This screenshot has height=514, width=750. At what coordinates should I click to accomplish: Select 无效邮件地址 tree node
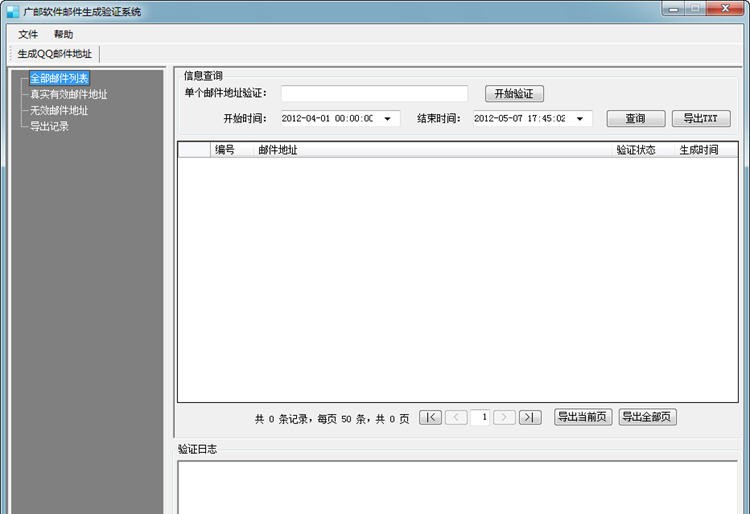[x=59, y=110]
